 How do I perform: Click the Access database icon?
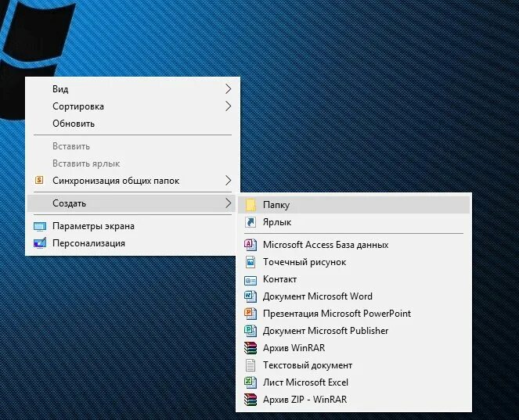(x=250, y=245)
